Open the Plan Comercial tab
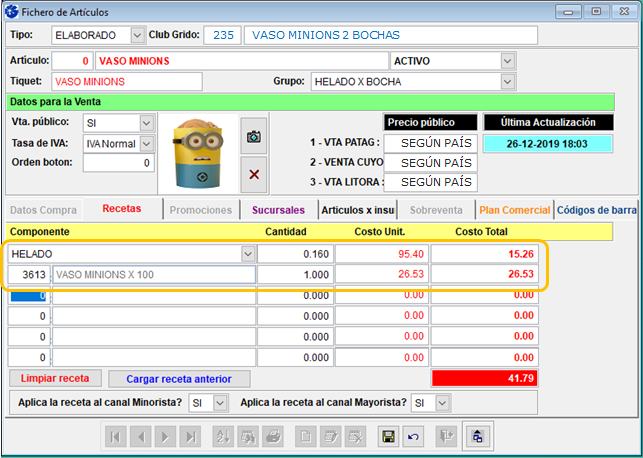Screen dimensions: 643x458 (x=514, y=210)
